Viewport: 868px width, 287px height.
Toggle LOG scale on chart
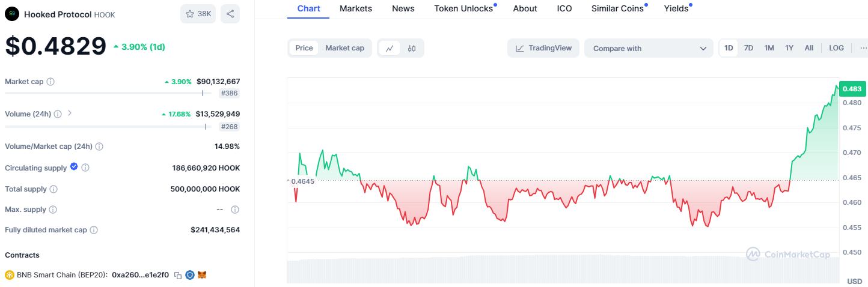(x=836, y=48)
